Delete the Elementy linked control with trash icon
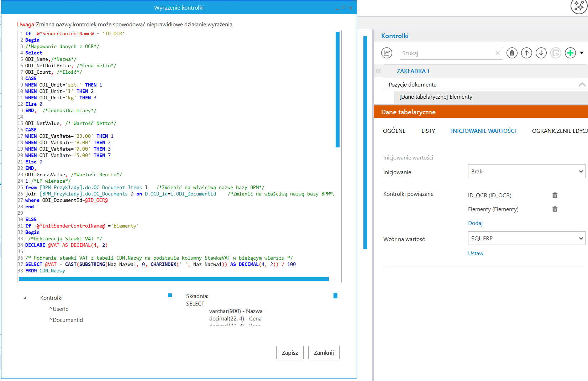The image size is (588, 381). pos(555,209)
